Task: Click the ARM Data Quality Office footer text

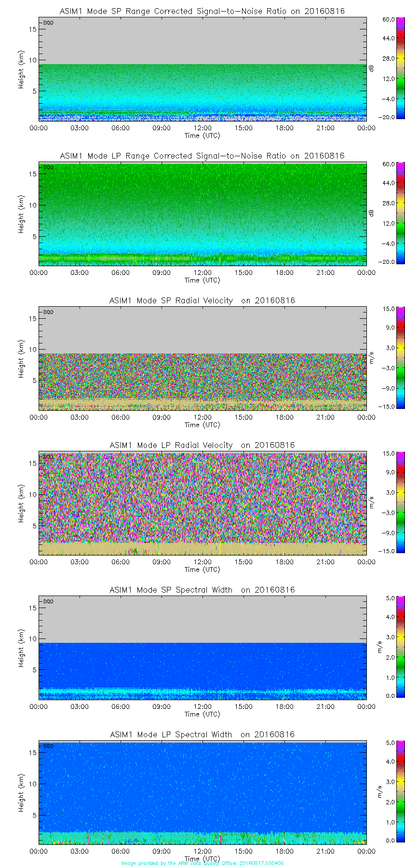Action: pos(202,863)
